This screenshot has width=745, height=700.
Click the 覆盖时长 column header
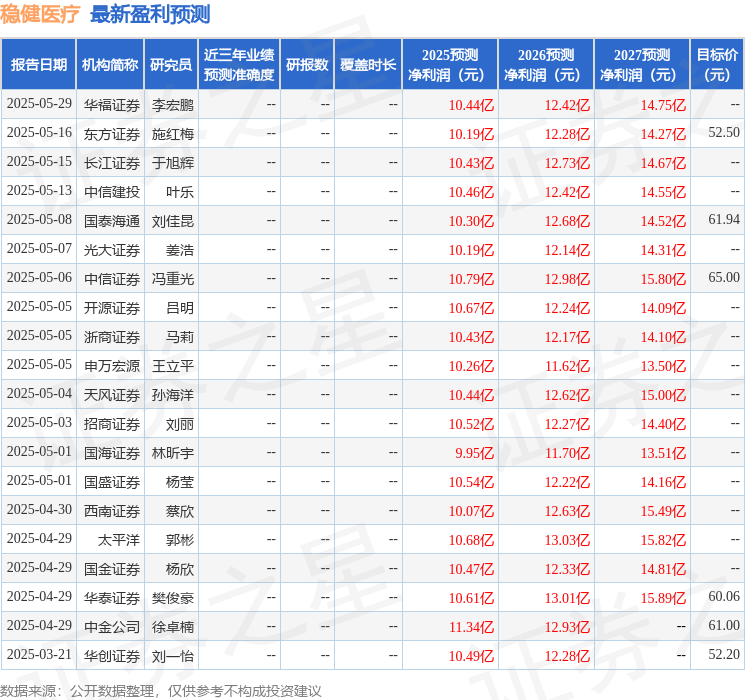[x=367, y=65]
